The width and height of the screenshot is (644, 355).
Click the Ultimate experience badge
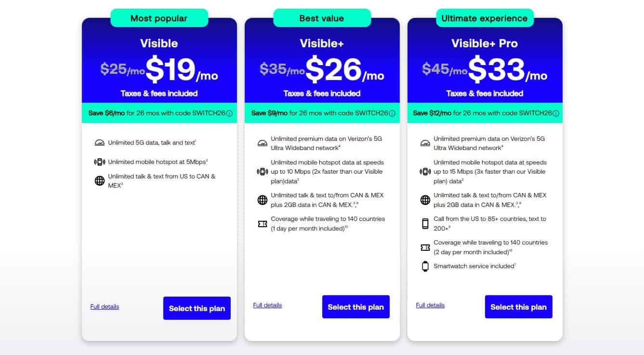point(485,18)
